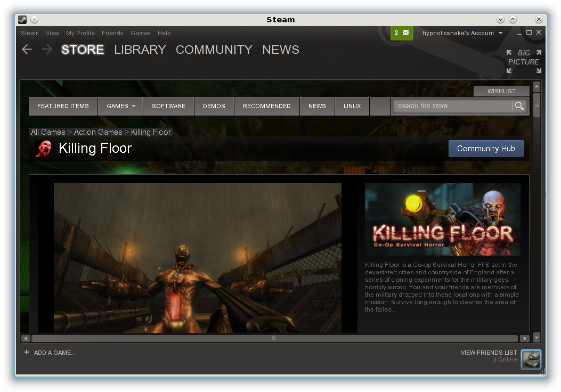Open hypnoticsnake's Account dropdown
This screenshot has height=392, width=561.
tap(462, 33)
